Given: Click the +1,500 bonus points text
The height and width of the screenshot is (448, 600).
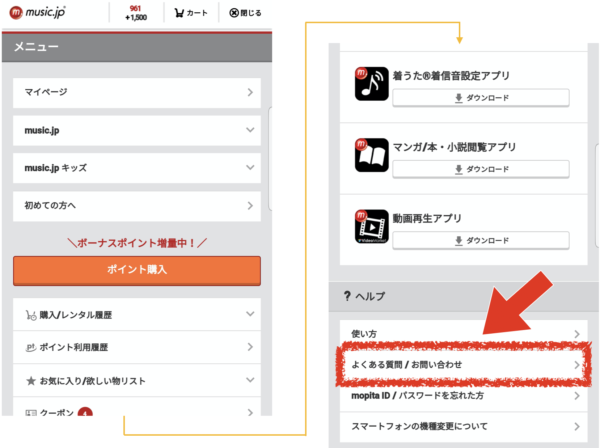Looking at the screenshot, I should tap(136, 18).
